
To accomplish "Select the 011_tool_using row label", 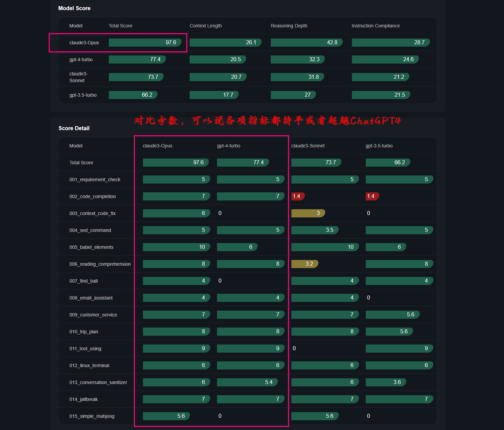I will click(x=85, y=349).
